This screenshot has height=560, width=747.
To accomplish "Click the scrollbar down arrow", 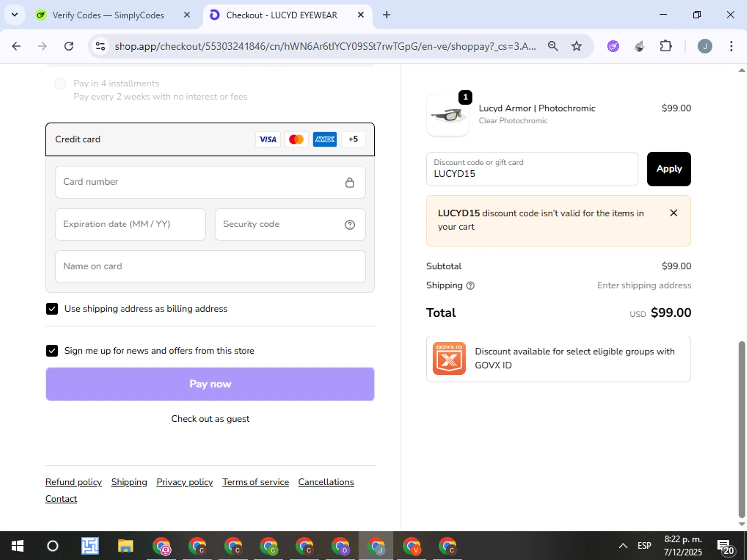I will click(742, 524).
